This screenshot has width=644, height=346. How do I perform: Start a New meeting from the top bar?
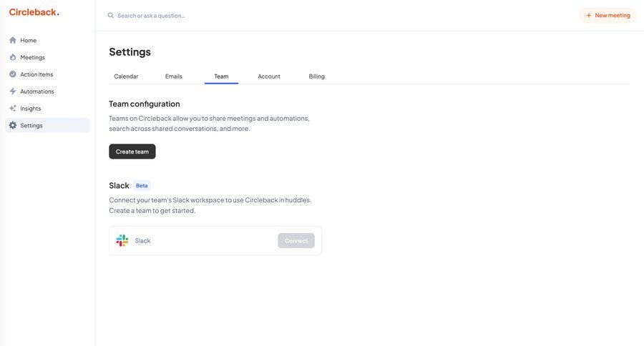coord(608,15)
